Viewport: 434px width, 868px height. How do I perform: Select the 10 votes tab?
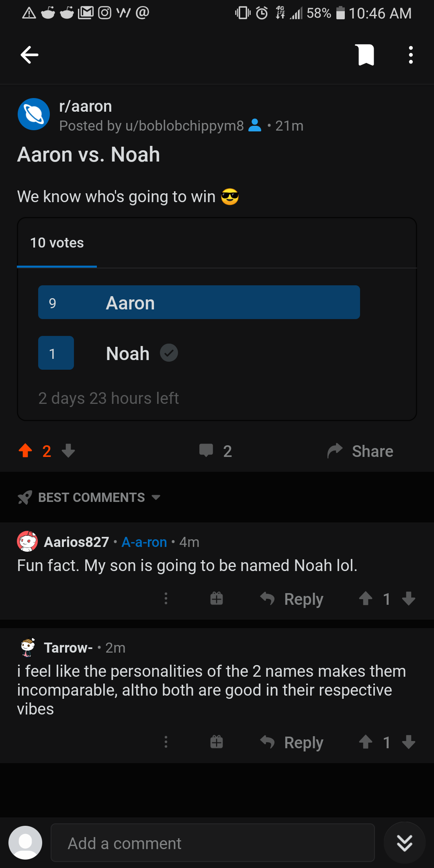tap(56, 242)
